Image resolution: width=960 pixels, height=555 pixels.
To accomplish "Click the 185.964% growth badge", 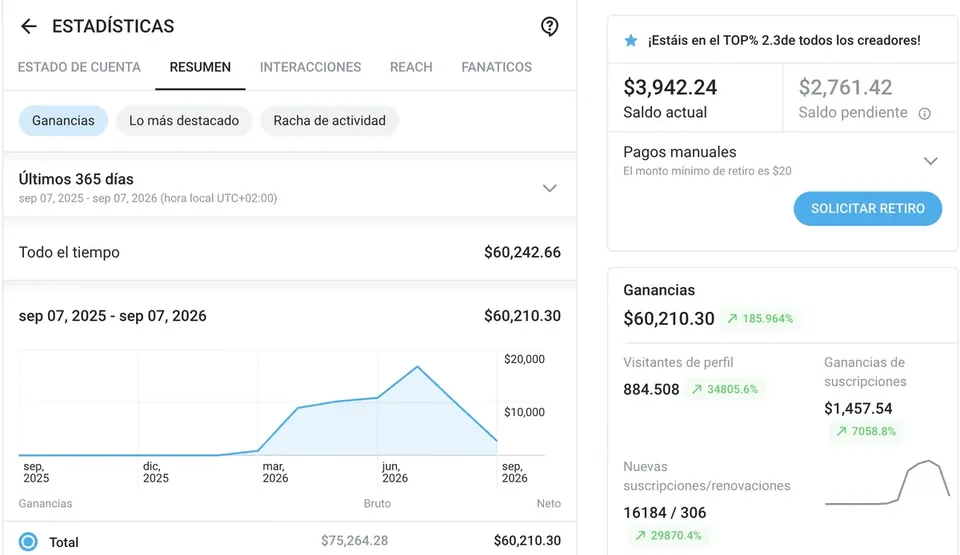I will tap(760, 319).
